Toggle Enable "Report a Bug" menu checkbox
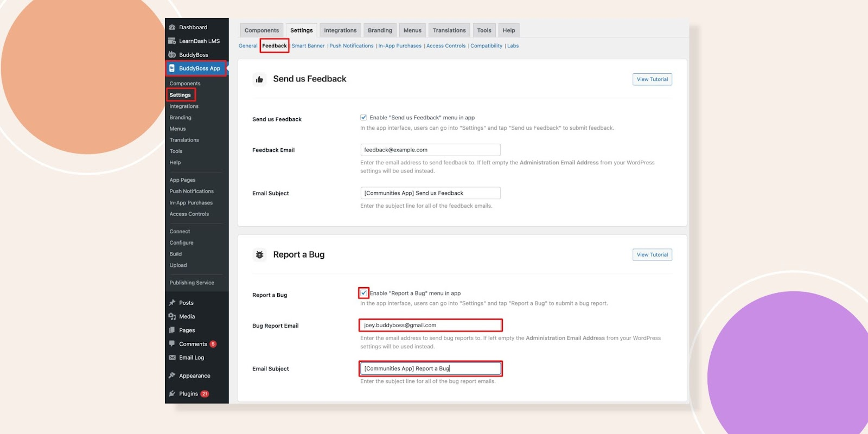Viewport: 868px width, 434px height. tap(363, 293)
